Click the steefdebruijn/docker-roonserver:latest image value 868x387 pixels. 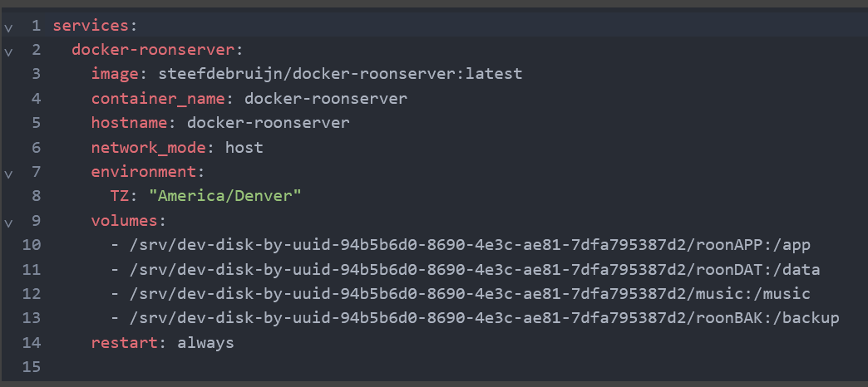330,74
